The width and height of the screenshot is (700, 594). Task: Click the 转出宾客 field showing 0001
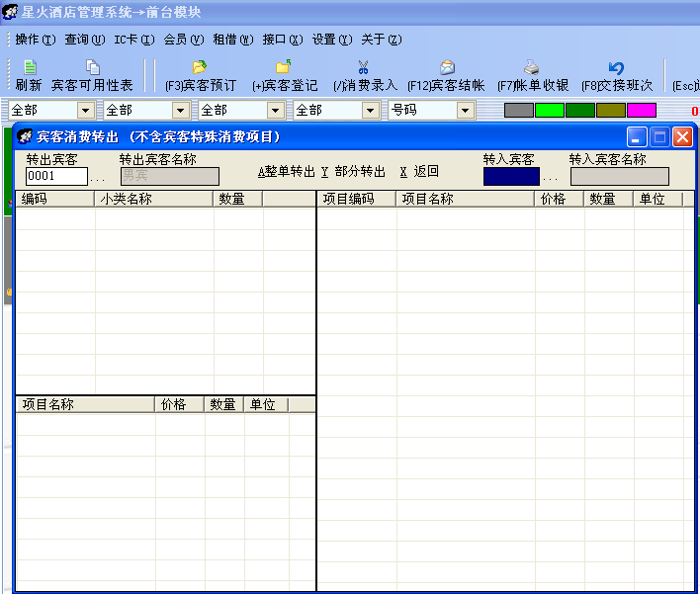[x=56, y=176]
